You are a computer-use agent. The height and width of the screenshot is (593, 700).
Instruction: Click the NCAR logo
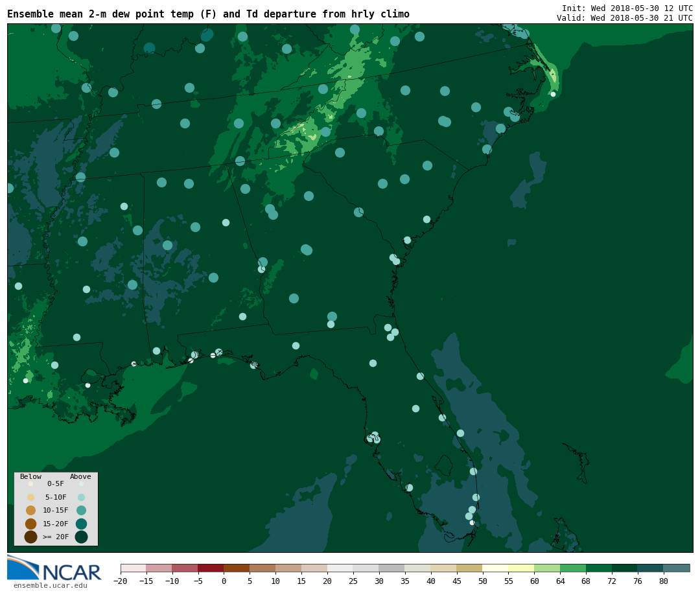(x=54, y=568)
